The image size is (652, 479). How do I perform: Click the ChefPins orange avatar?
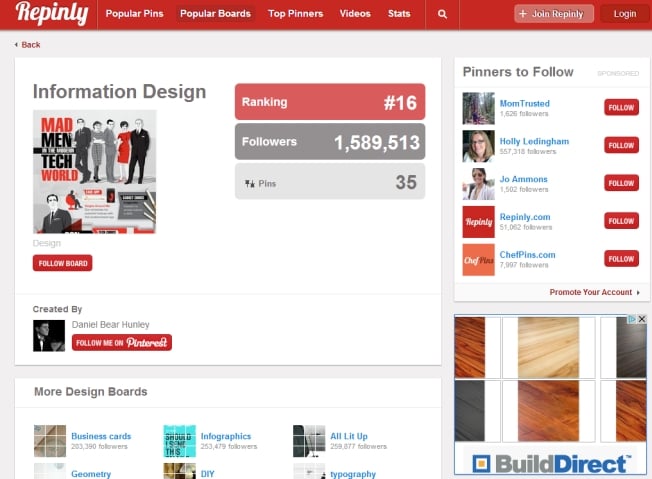(479, 259)
